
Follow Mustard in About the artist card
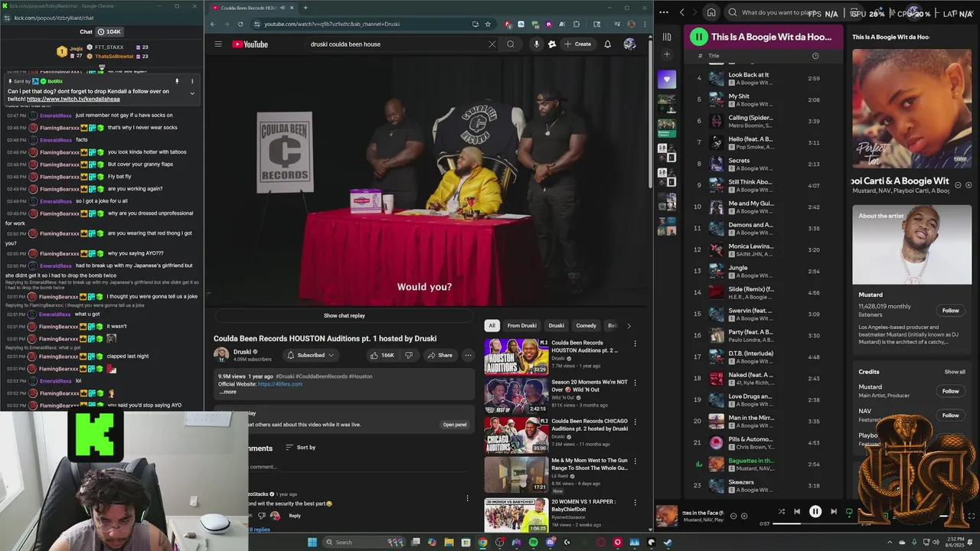pos(950,311)
